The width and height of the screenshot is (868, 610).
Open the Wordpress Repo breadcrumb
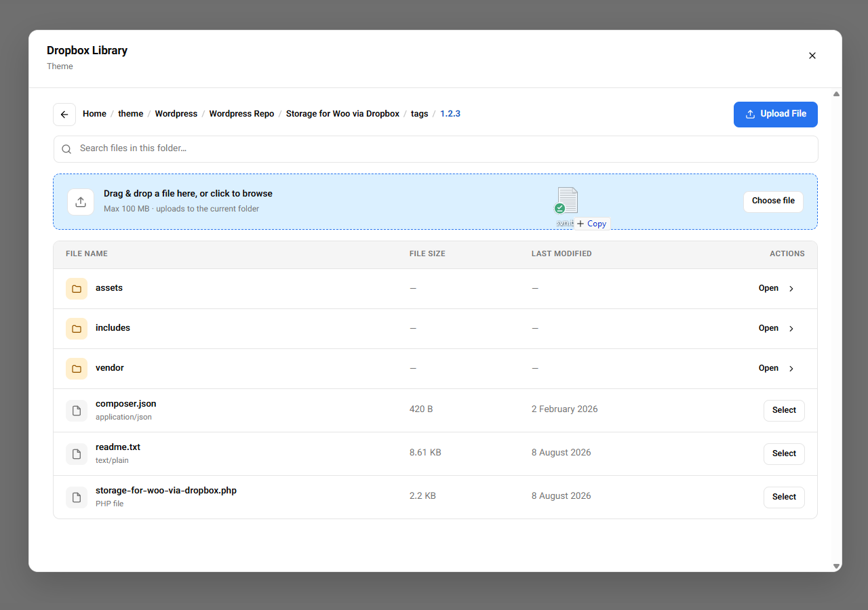point(241,114)
